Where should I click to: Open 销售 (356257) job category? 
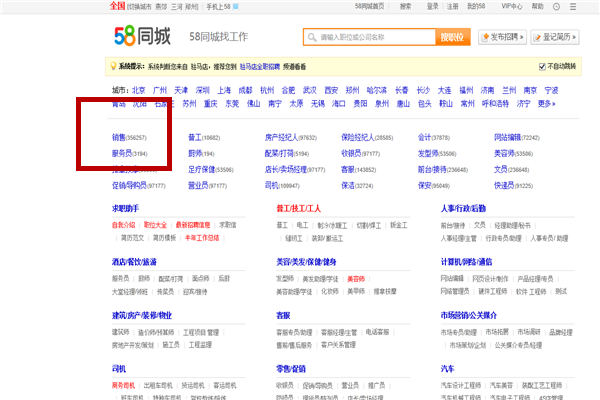pyautogui.click(x=129, y=137)
